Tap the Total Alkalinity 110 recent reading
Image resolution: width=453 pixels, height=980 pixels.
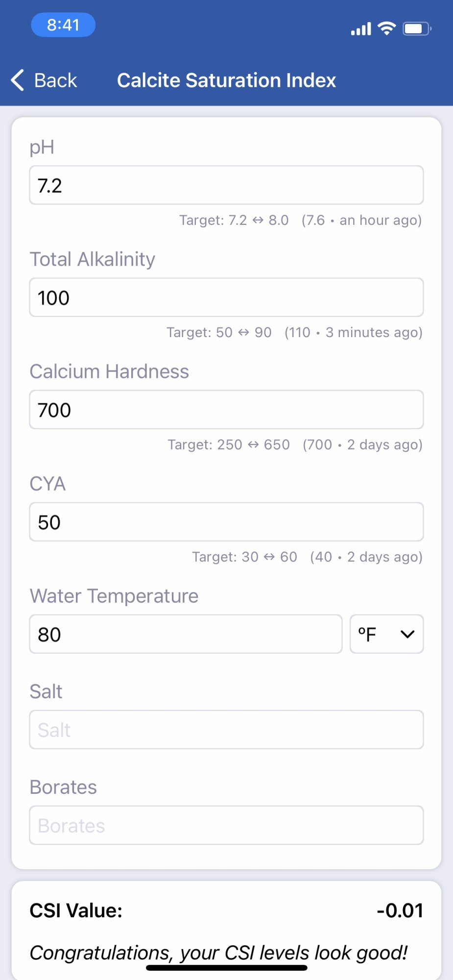353,332
